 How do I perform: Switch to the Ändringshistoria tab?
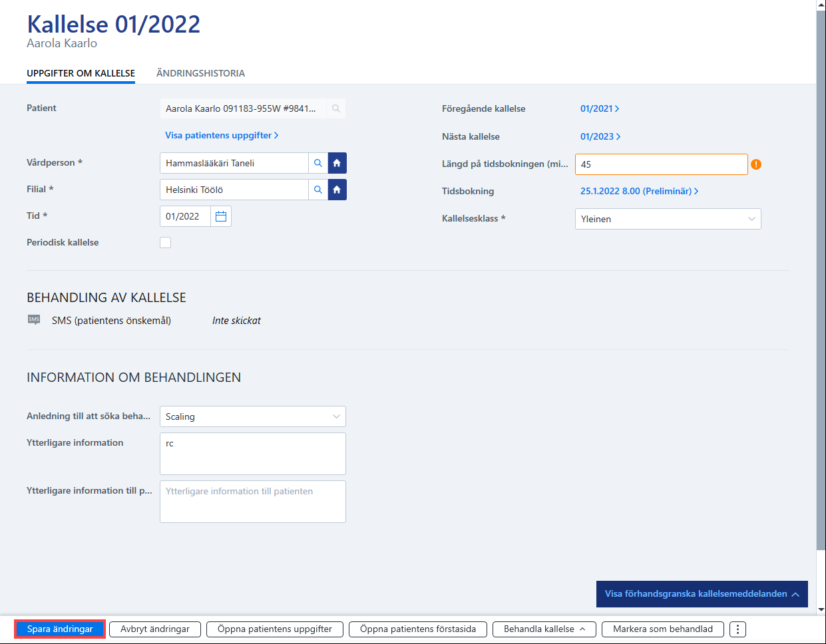[200, 73]
